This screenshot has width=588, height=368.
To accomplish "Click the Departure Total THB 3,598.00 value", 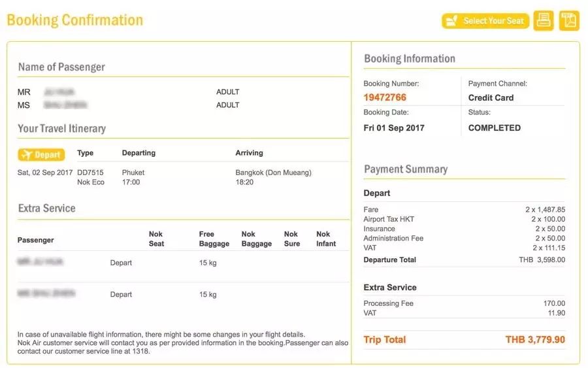I will [x=542, y=260].
